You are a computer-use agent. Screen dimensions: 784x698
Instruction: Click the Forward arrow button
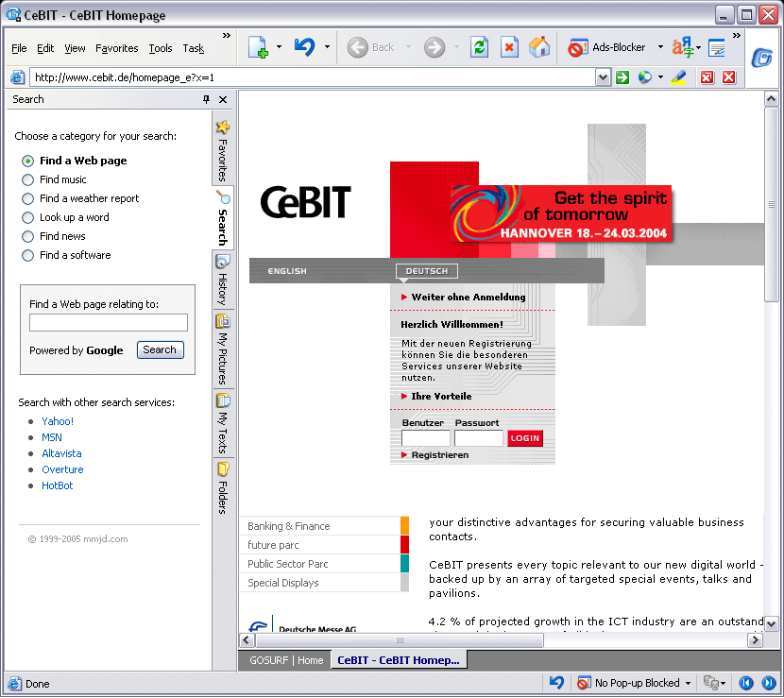coord(434,47)
